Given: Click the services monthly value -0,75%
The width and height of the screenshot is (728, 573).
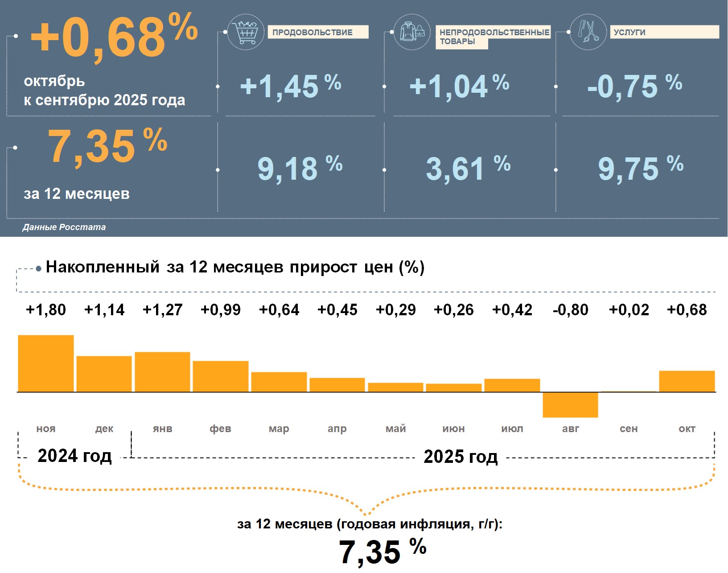Looking at the screenshot, I should pyautogui.click(x=634, y=86).
